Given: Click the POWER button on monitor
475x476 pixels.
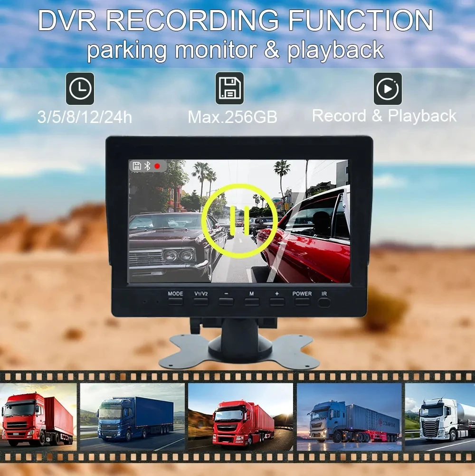Looking at the screenshot, I should click(302, 302).
